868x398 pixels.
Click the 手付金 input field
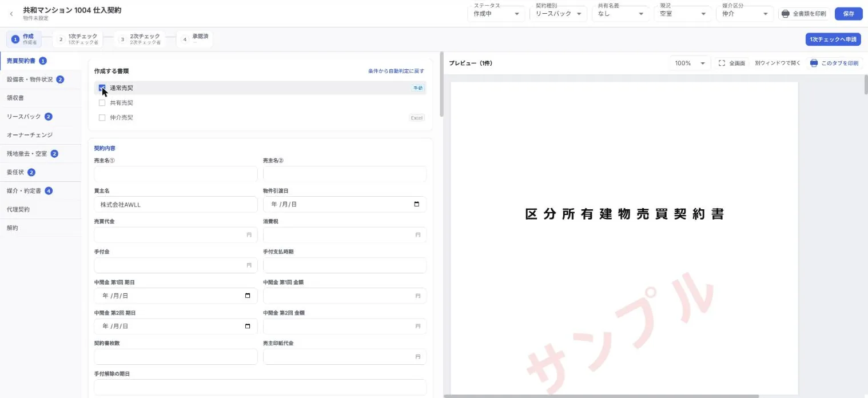[x=176, y=265]
